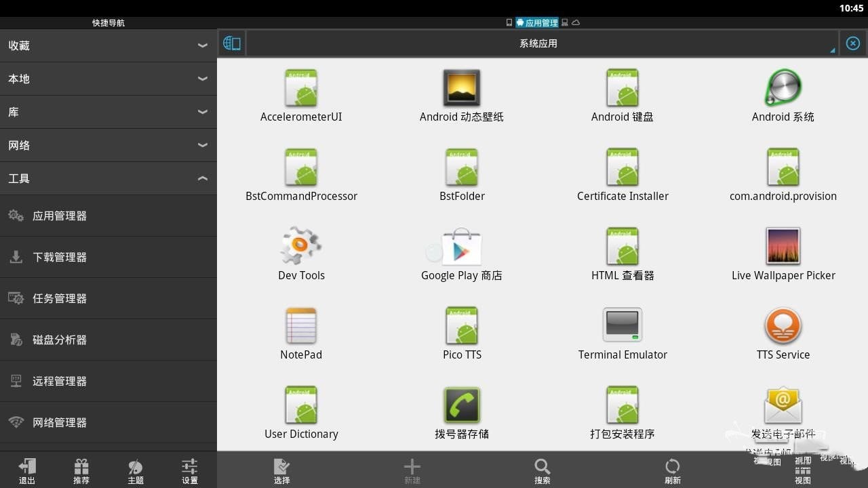The width and height of the screenshot is (868, 488).
Task: Open the AccelerometerUI app icon
Action: (x=301, y=88)
